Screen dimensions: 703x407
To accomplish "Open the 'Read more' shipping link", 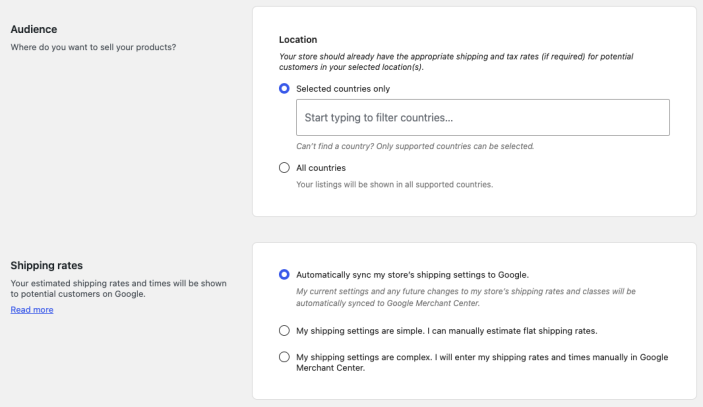I will [x=32, y=310].
